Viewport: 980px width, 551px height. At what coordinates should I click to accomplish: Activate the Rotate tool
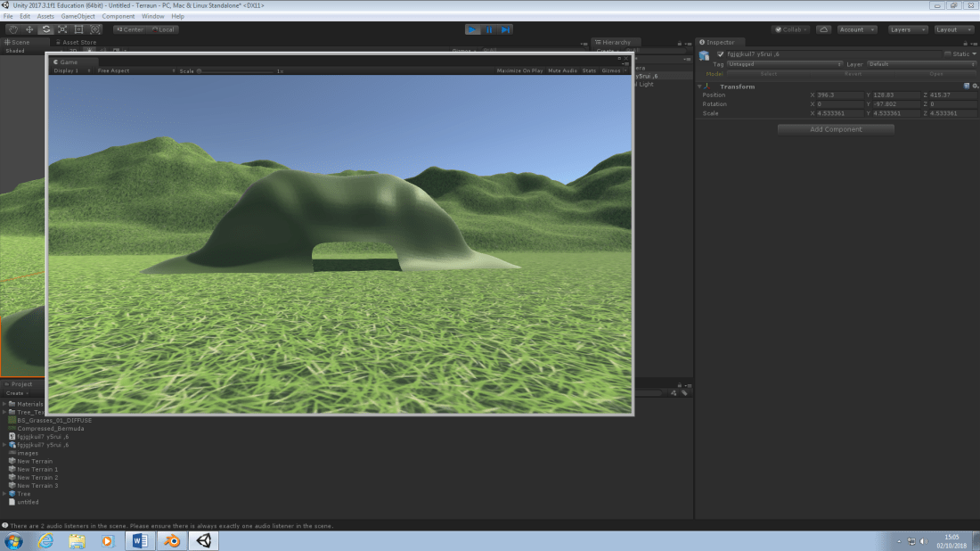46,29
